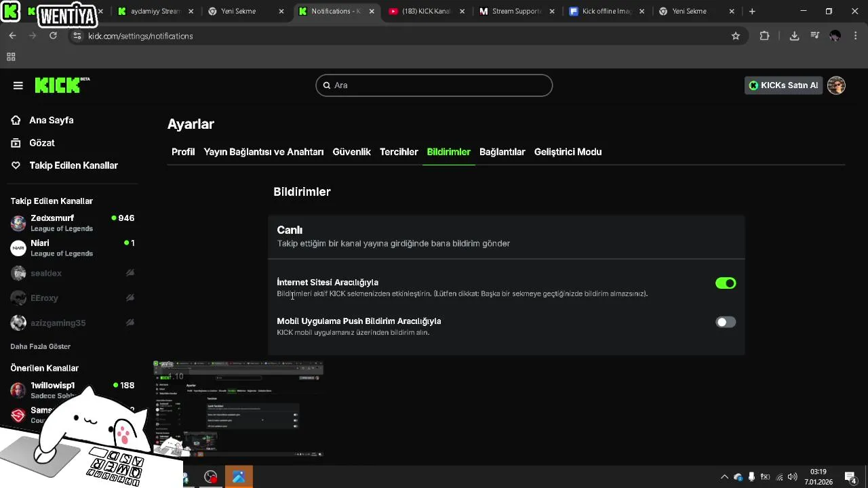Select the Bildirimler tab

point(448,152)
